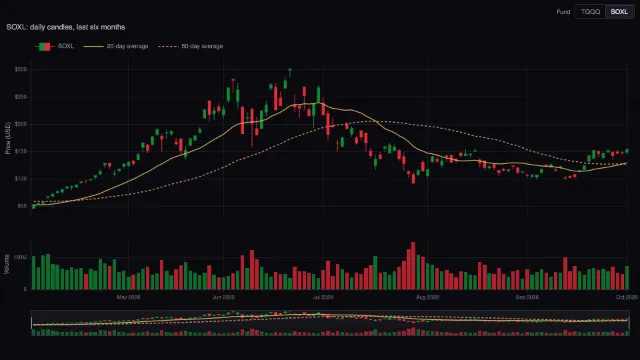Click the chart title 'SOXL: daily candles, last six months'
Viewport: 640px width, 360px height.
[66, 27]
